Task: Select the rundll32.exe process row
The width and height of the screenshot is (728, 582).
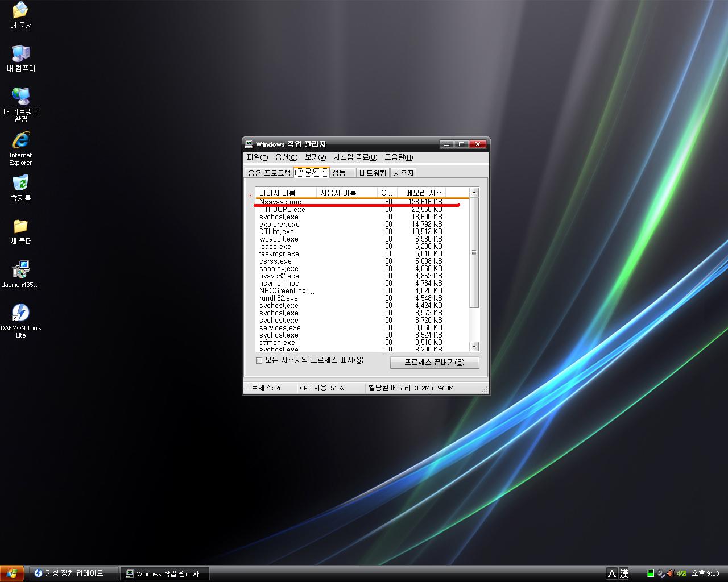Action: (362, 298)
